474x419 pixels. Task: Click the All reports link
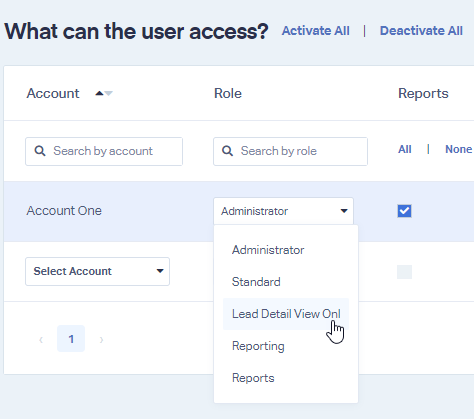(405, 149)
